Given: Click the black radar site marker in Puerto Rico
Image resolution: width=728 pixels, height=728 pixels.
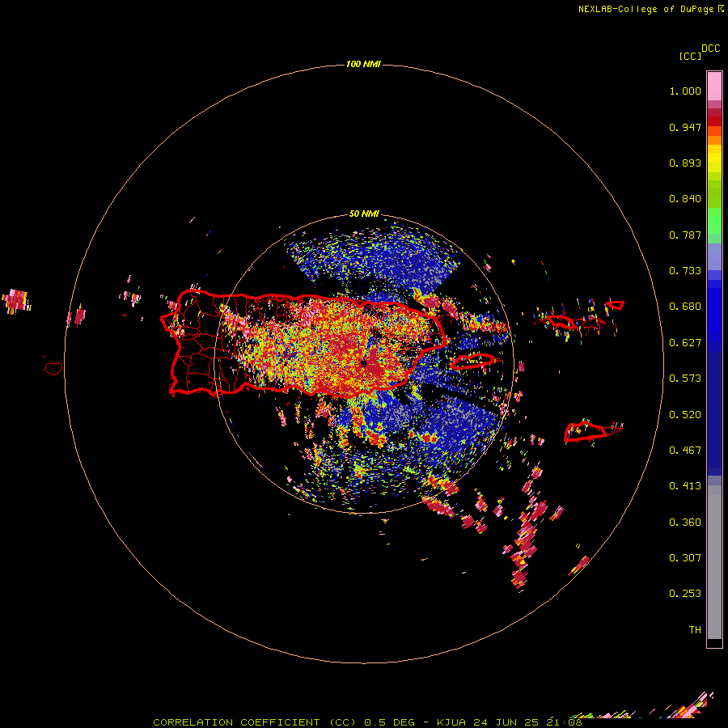Looking at the screenshot, I should pyautogui.click(x=364, y=362).
